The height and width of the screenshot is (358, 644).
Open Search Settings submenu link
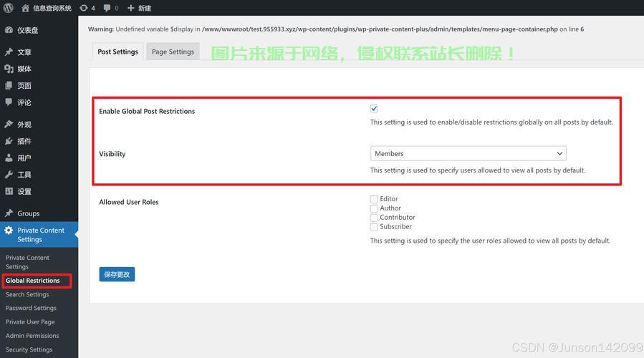coord(27,294)
